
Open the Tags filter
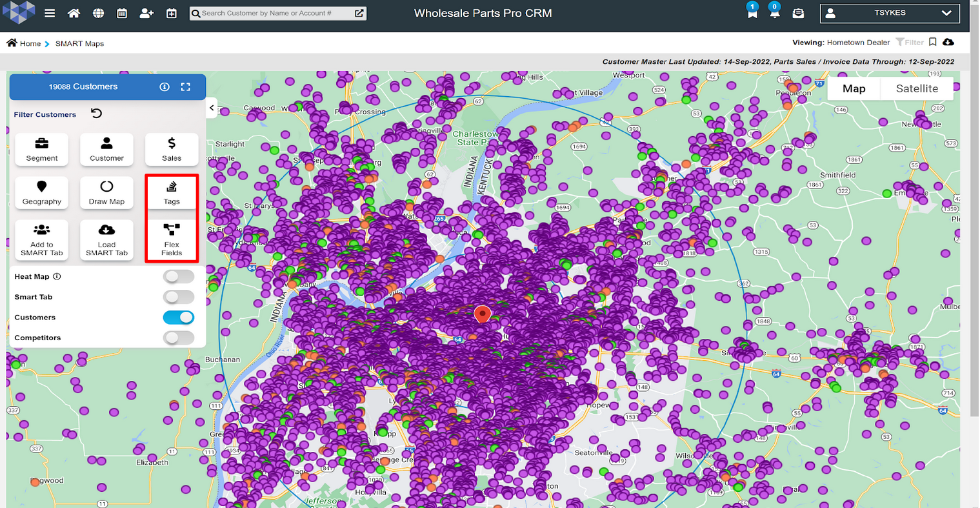coord(172,192)
